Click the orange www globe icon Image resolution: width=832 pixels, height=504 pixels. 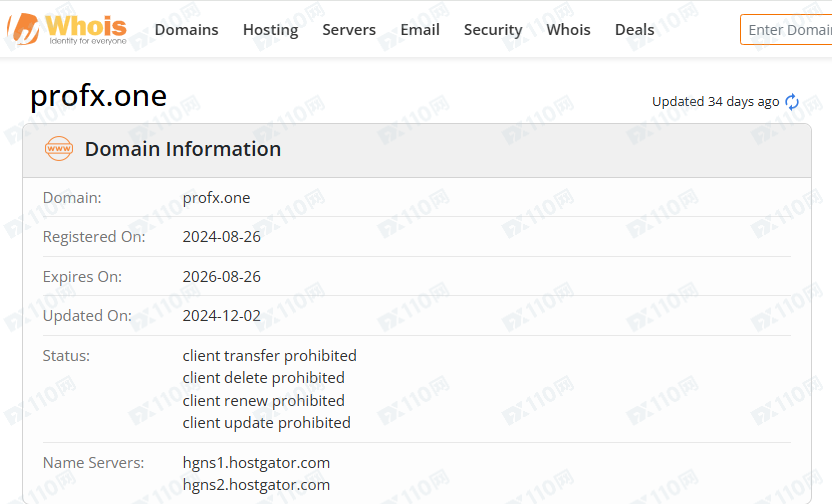click(x=59, y=149)
